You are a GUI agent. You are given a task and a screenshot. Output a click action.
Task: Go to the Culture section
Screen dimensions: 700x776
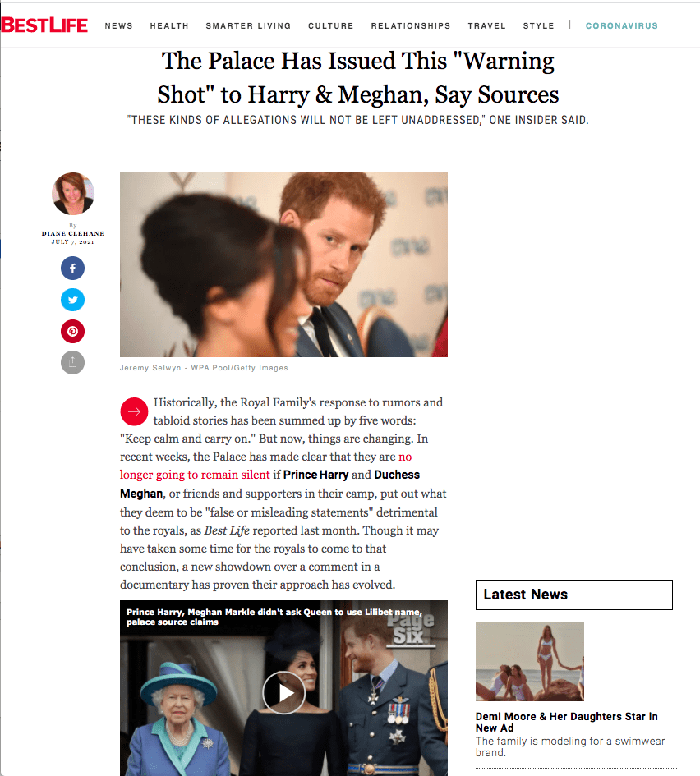(331, 25)
